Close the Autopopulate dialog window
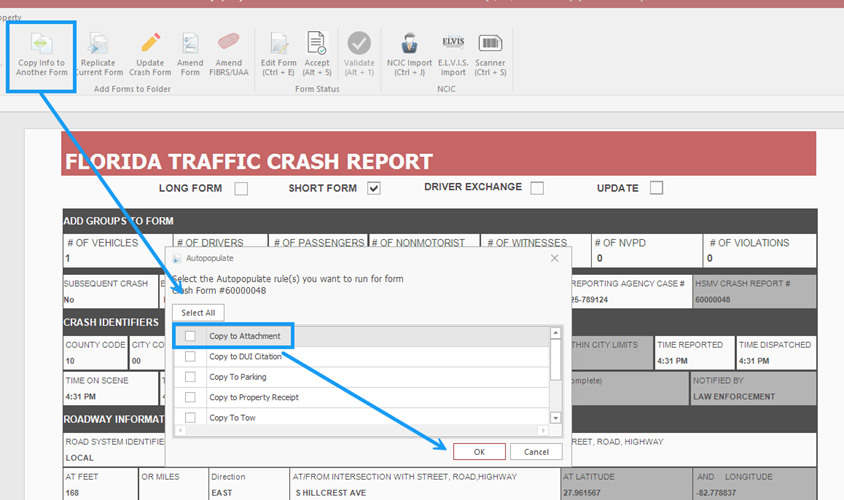This screenshot has height=500, width=844. point(555,258)
